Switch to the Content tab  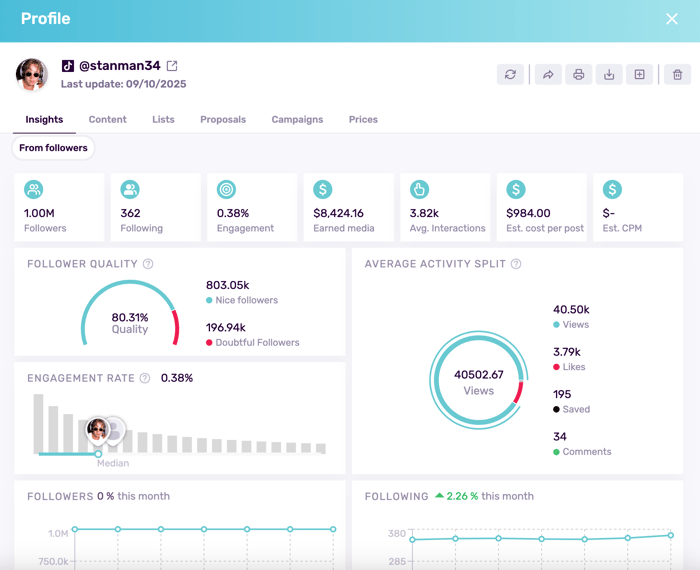pyautogui.click(x=107, y=119)
